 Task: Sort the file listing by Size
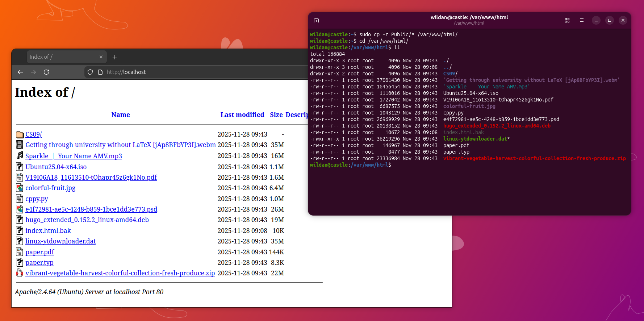pyautogui.click(x=276, y=115)
